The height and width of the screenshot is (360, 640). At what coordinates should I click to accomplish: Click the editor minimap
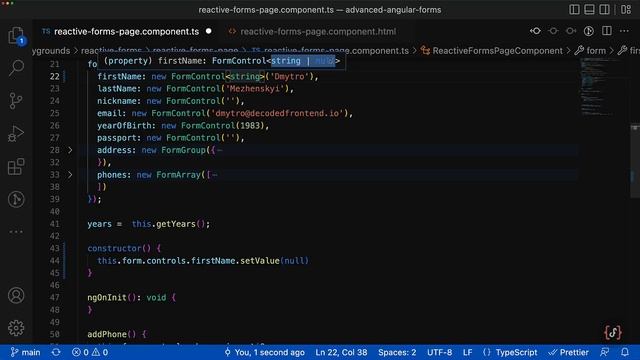[x=597, y=88]
